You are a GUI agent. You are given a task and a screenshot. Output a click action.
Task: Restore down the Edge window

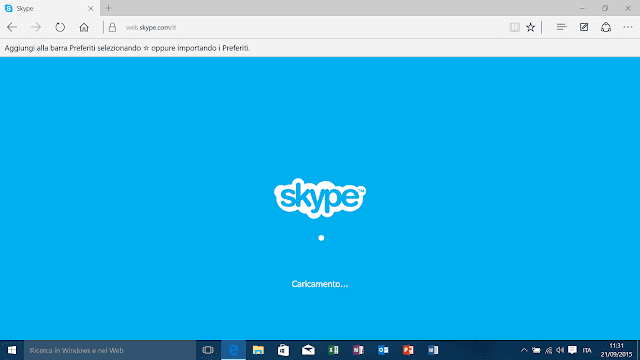point(605,8)
